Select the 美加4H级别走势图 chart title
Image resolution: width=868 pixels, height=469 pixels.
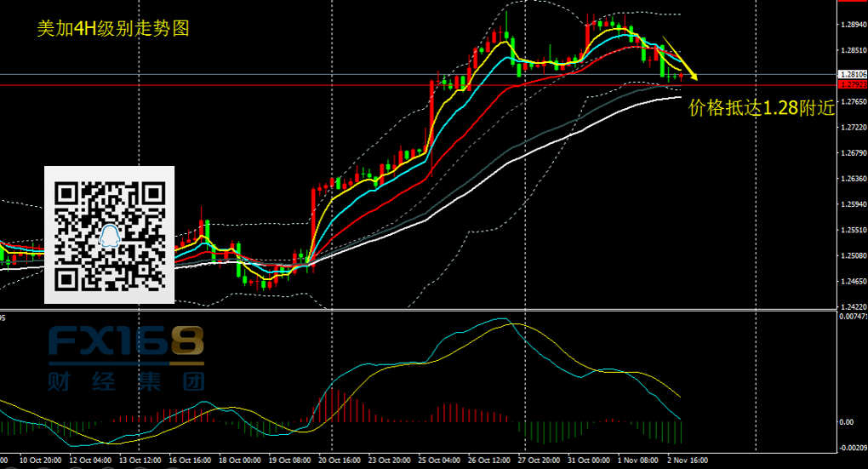(x=113, y=28)
